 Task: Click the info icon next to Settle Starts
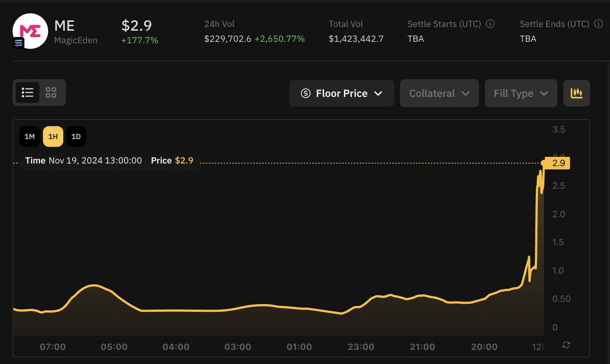tap(490, 24)
